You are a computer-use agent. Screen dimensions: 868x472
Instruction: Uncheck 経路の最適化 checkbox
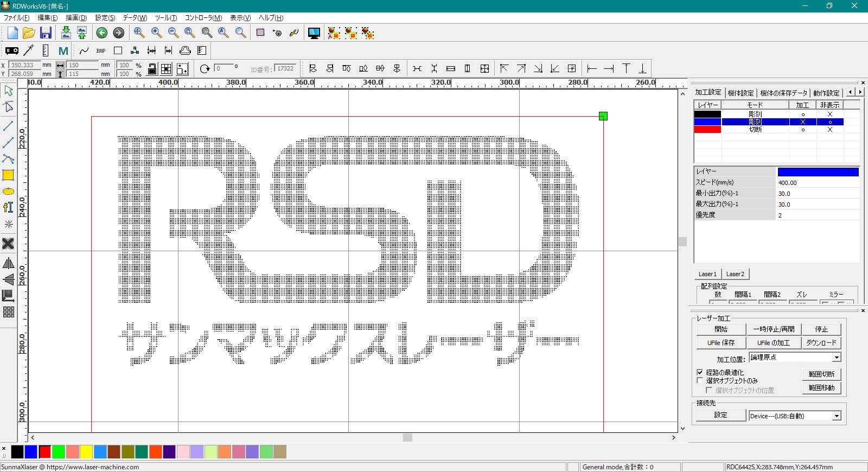pos(700,372)
